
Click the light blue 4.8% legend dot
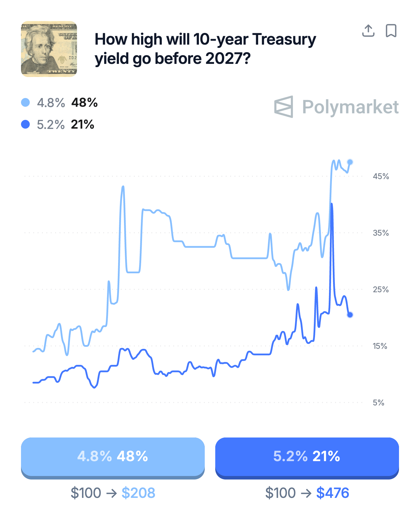(x=26, y=103)
